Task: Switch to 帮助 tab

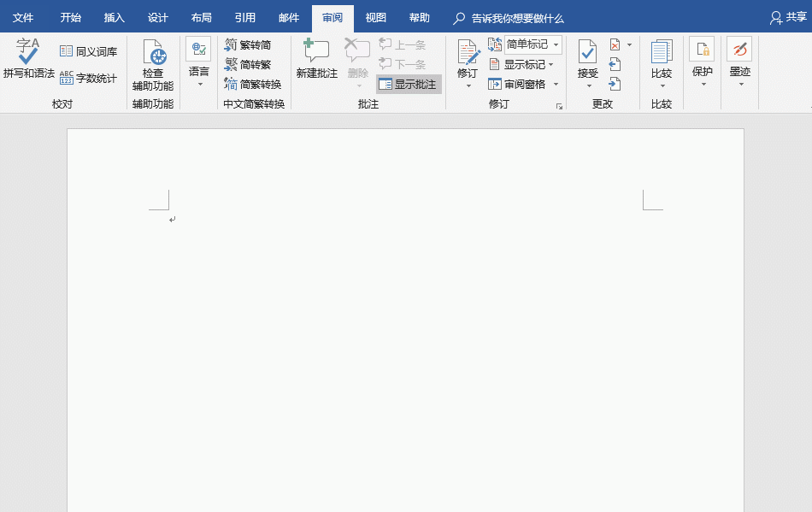Action: coord(420,18)
